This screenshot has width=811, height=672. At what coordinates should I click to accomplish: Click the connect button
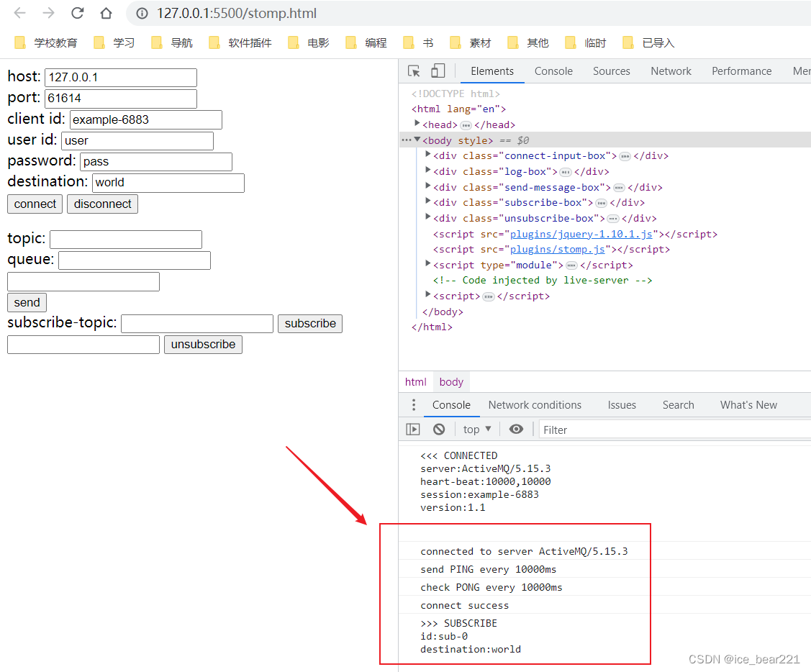tap(35, 204)
